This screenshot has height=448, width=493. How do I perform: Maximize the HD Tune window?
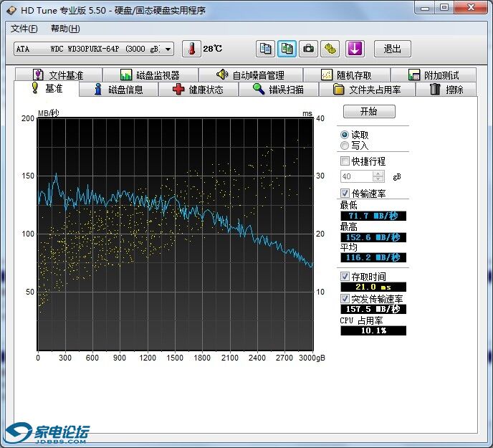point(444,8)
